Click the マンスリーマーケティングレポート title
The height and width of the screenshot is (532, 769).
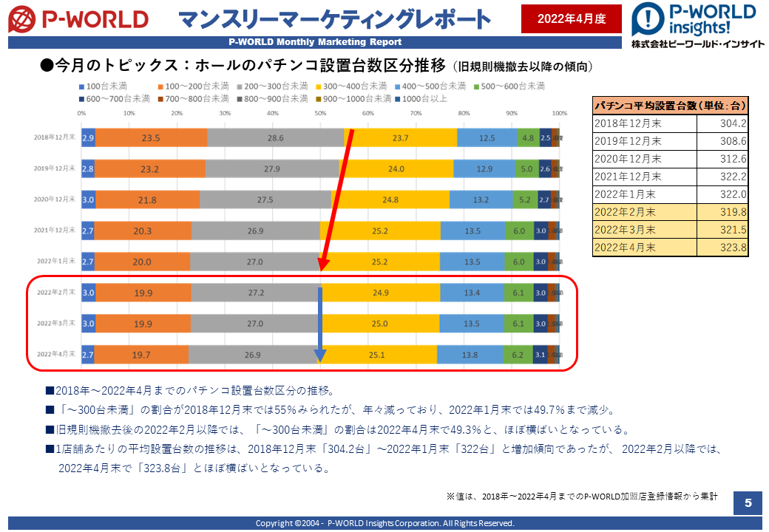(334, 19)
